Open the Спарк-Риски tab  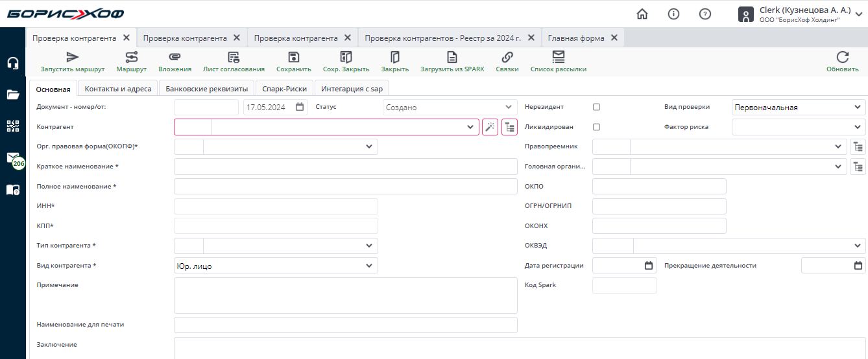pos(285,89)
